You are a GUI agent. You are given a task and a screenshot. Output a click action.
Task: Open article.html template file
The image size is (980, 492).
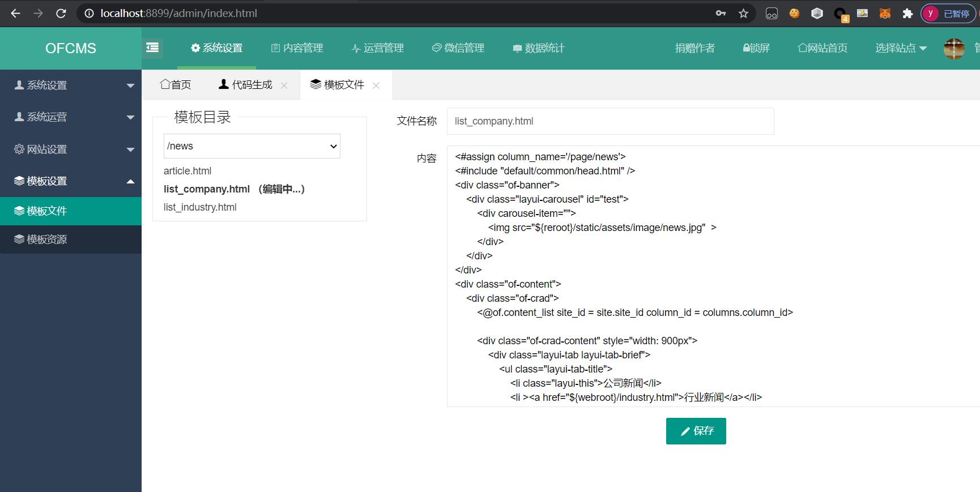point(188,171)
